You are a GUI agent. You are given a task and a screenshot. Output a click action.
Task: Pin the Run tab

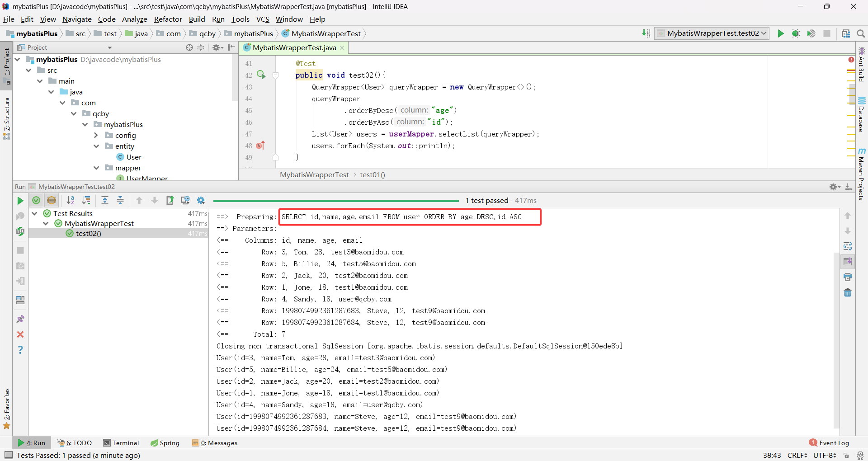coord(20,319)
